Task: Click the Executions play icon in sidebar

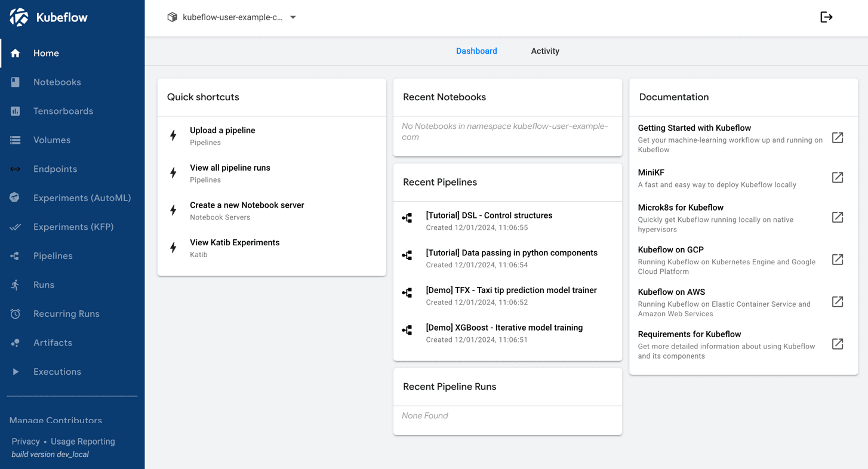Action: (16, 372)
